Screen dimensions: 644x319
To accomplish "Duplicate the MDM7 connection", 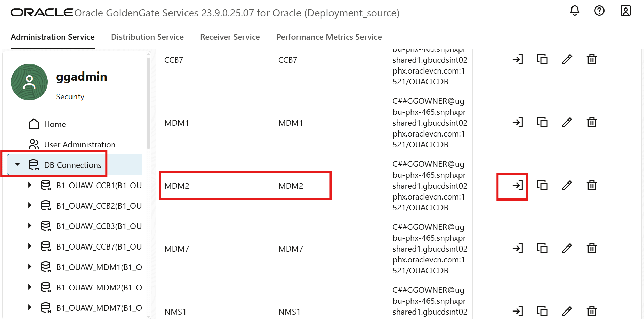I will point(542,249).
